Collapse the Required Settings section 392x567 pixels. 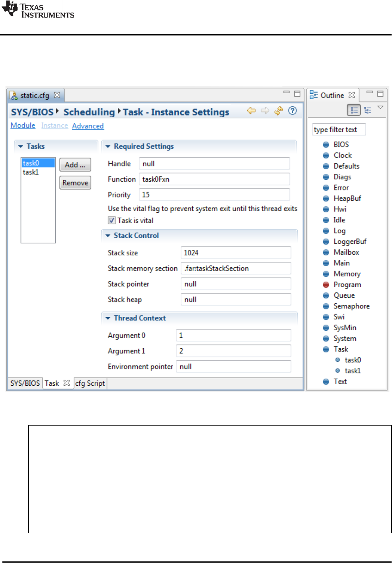(x=108, y=147)
